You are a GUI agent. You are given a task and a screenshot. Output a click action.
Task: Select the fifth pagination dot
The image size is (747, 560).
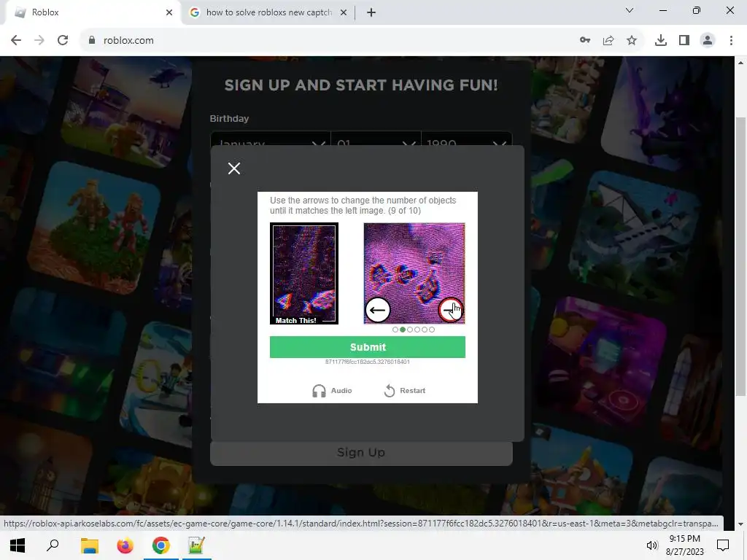coord(425,330)
